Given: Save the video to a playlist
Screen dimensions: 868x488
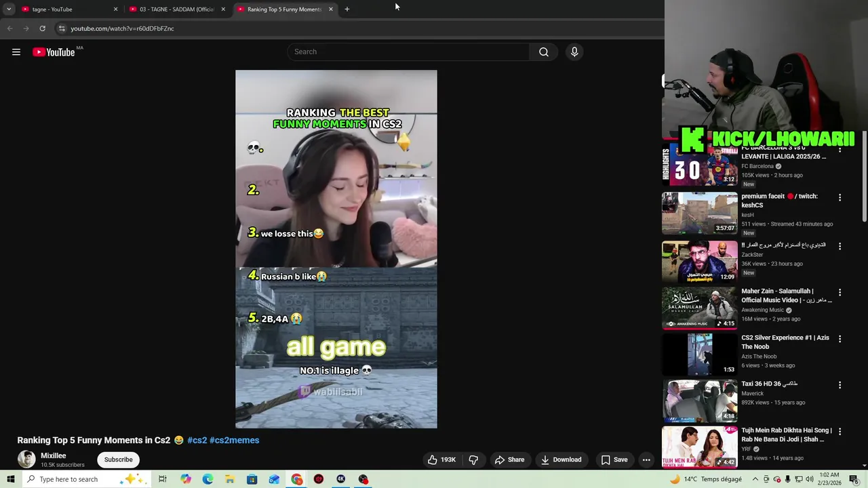Looking at the screenshot, I should click(x=614, y=460).
